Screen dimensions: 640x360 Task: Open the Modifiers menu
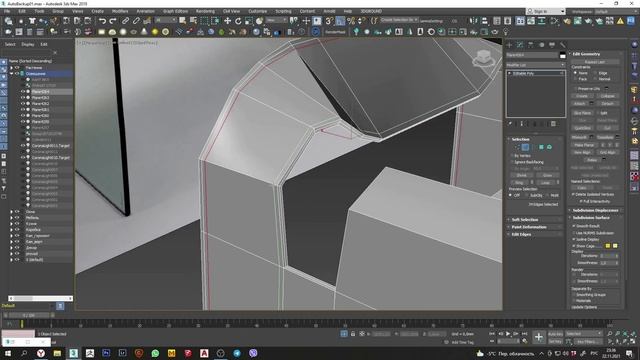tap(120, 11)
